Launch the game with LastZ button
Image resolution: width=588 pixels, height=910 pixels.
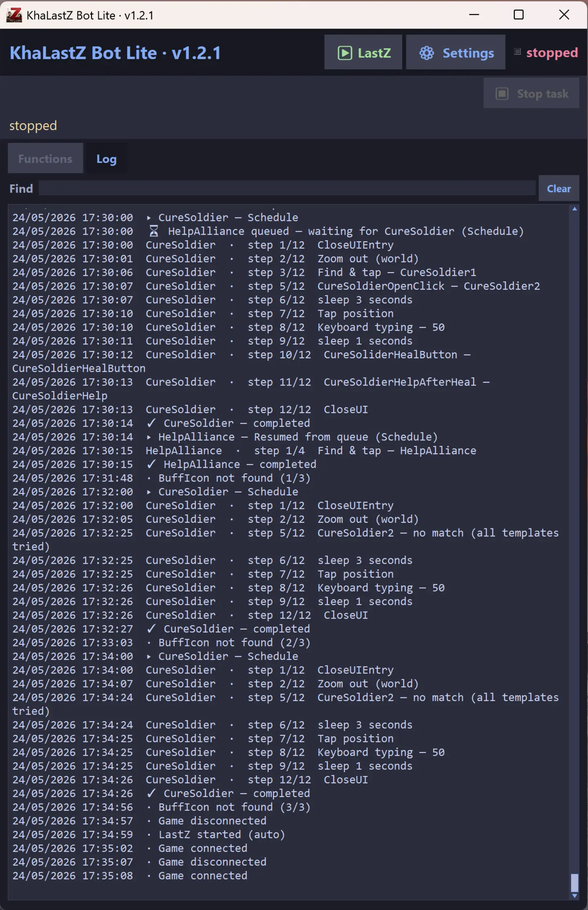click(363, 52)
